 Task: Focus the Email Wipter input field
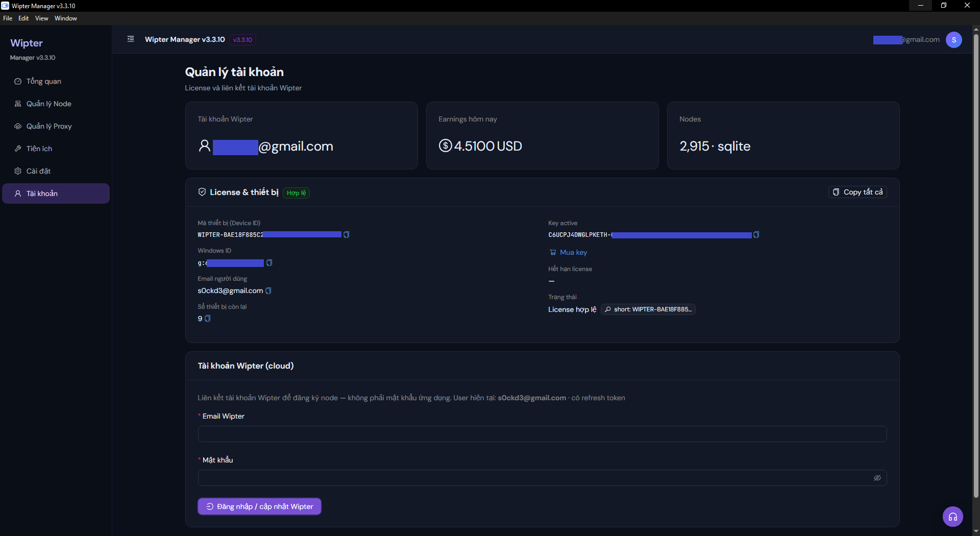542,434
